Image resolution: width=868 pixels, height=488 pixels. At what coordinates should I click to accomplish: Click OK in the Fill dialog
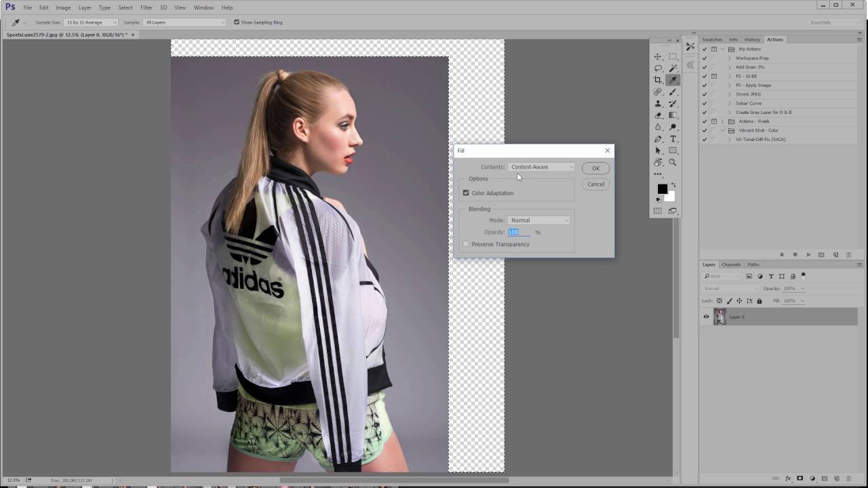(595, 168)
